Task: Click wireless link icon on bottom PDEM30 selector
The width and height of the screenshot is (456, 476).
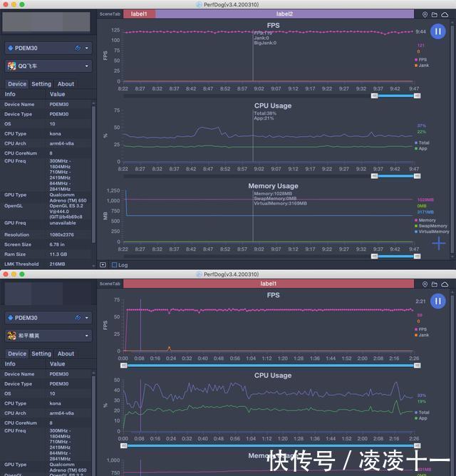Action: (x=78, y=318)
